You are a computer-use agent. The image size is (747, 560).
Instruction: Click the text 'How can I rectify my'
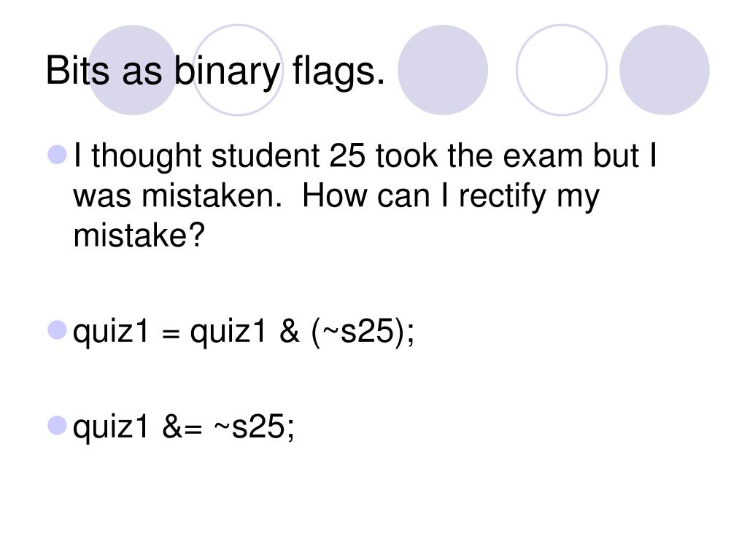[x=451, y=196]
